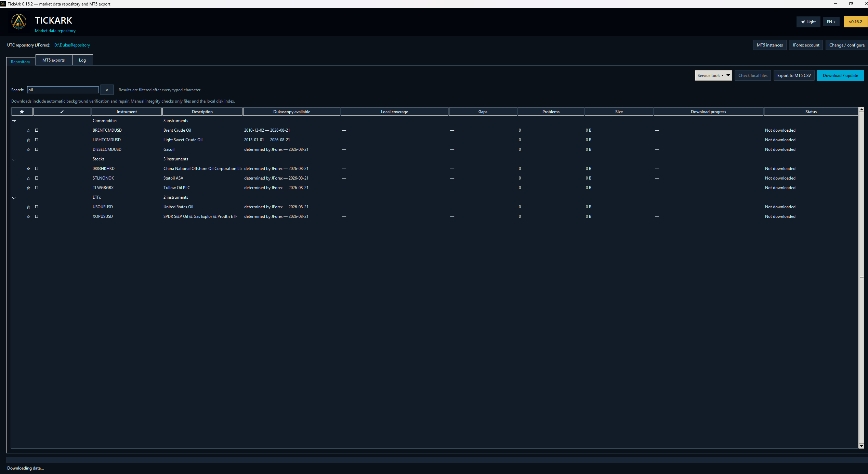868x474 pixels.
Task: Open the JForex account dialog
Action: pos(806,45)
